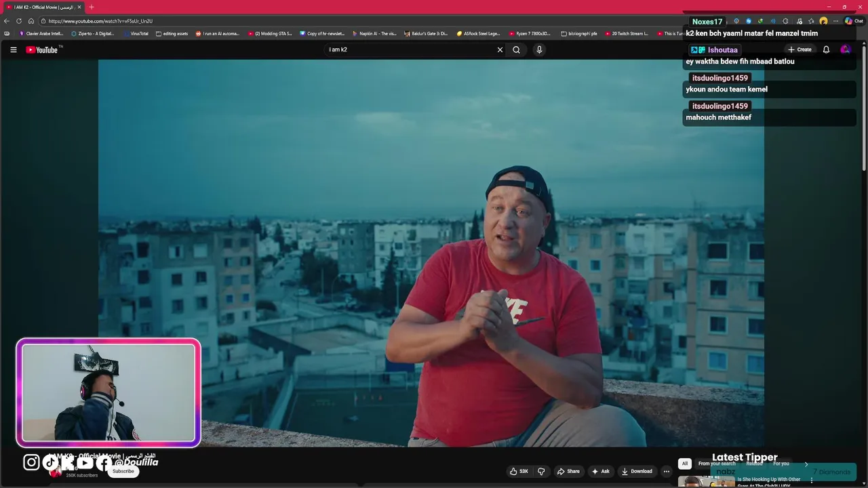Open options for the 'Is She Hooking Up' suggestion
The height and width of the screenshot is (488, 868).
tap(812, 481)
